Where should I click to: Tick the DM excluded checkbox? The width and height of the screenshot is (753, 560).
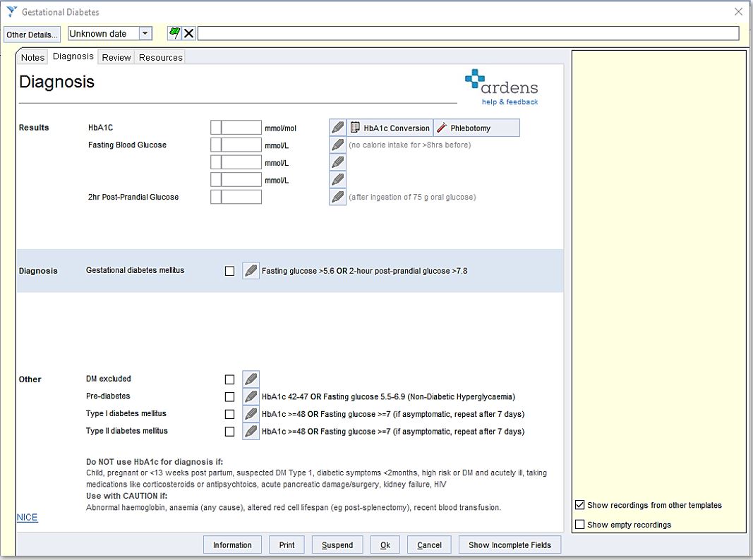click(x=229, y=379)
